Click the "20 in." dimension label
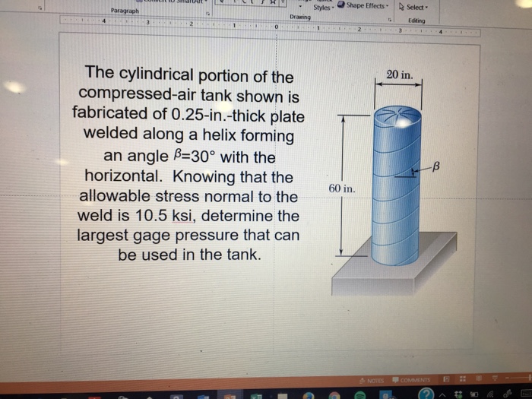 [400, 74]
